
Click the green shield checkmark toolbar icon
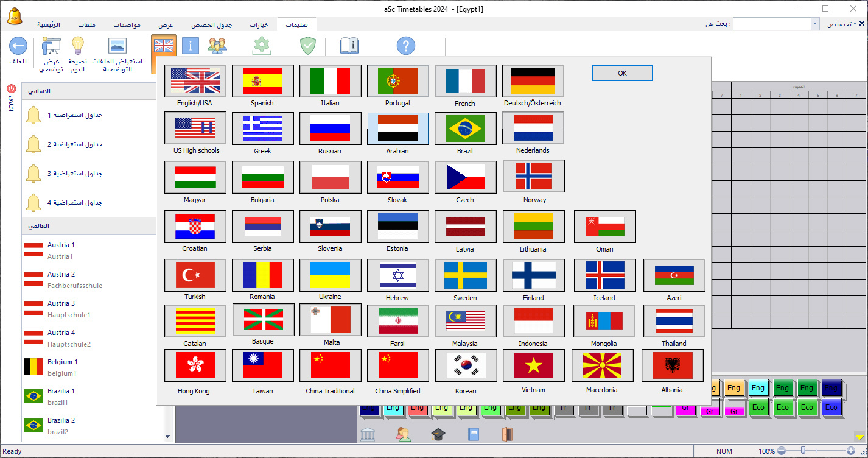click(307, 46)
